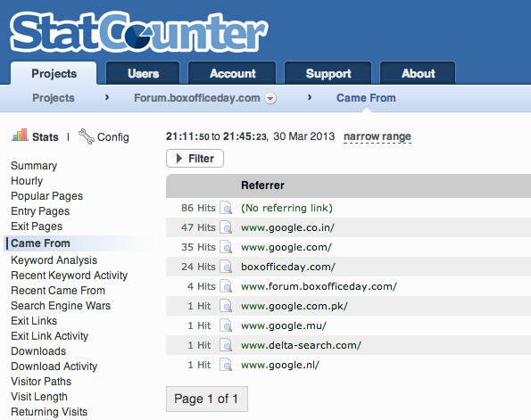Open Popular Pages in sidebar
This screenshot has height=420, width=531.
[x=46, y=196]
